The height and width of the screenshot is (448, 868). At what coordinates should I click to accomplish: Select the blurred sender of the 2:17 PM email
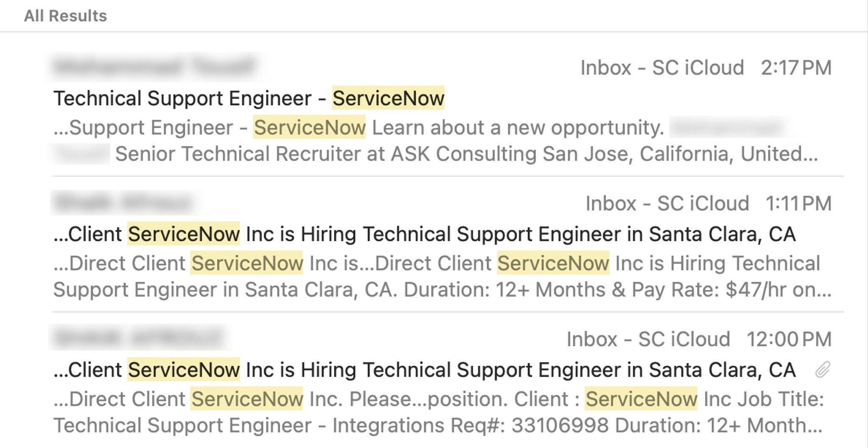155,67
